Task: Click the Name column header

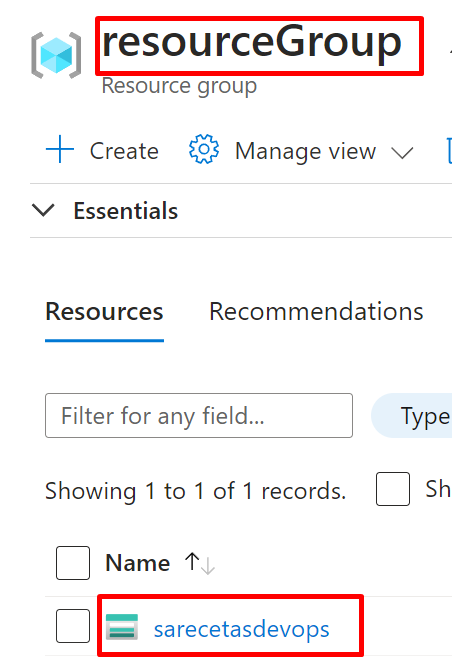Action: point(137,563)
